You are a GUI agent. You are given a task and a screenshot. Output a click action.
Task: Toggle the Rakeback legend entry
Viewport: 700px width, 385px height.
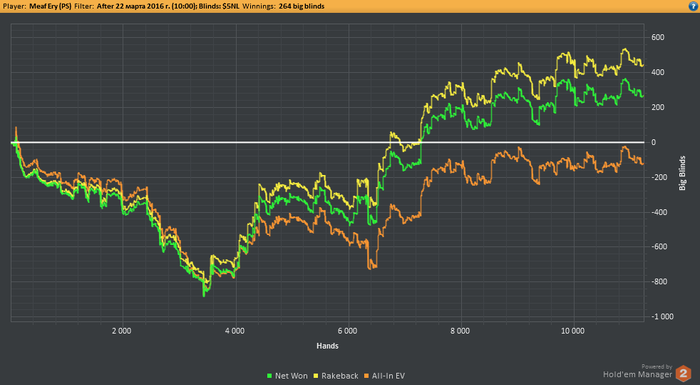(336, 376)
